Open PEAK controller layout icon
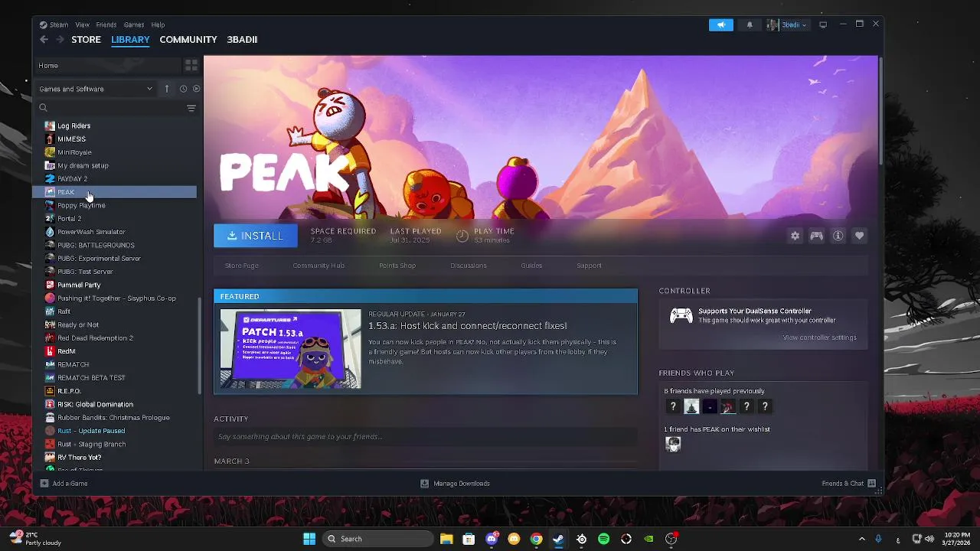 click(816, 236)
